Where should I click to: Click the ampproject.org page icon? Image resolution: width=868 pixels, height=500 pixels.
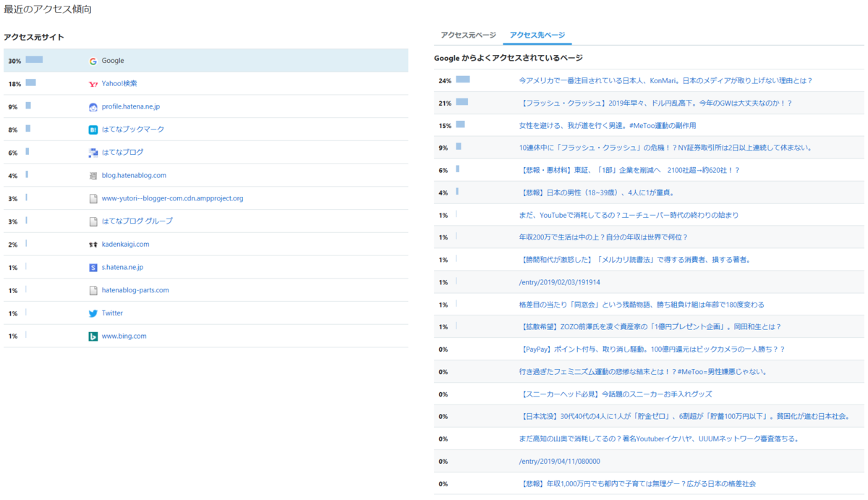pyautogui.click(x=93, y=198)
